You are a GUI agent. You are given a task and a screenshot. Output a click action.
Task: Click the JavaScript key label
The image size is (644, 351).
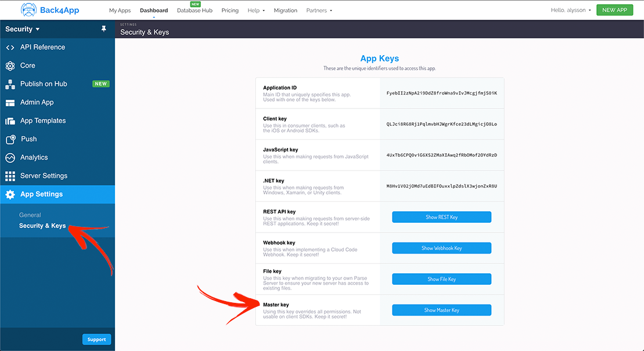(x=280, y=150)
